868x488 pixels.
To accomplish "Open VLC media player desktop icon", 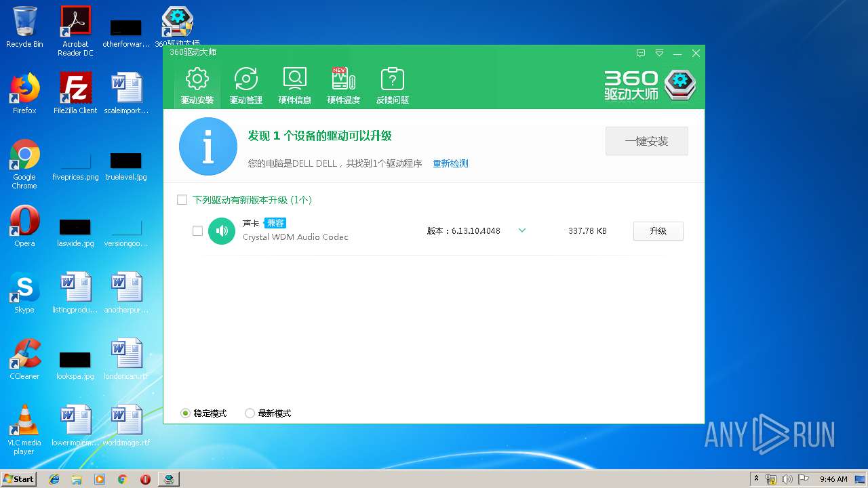I will point(24,430).
